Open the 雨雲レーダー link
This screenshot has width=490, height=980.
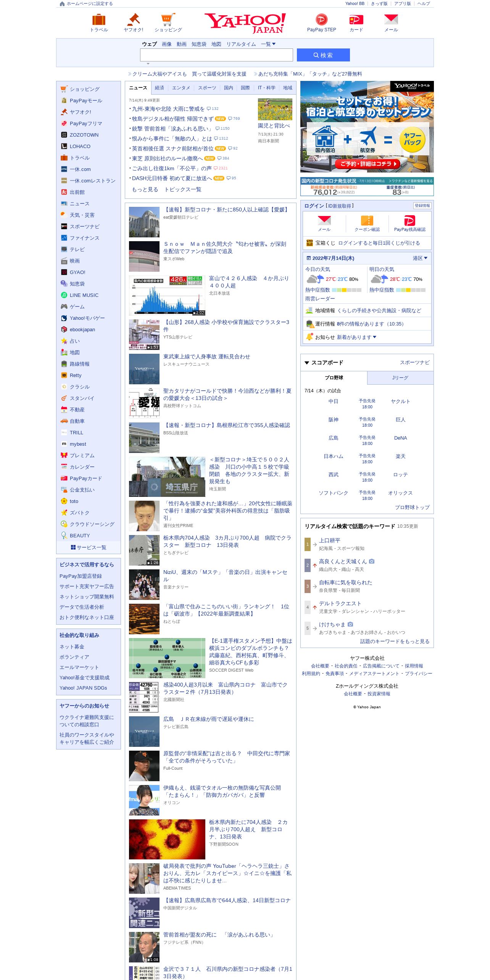320,299
